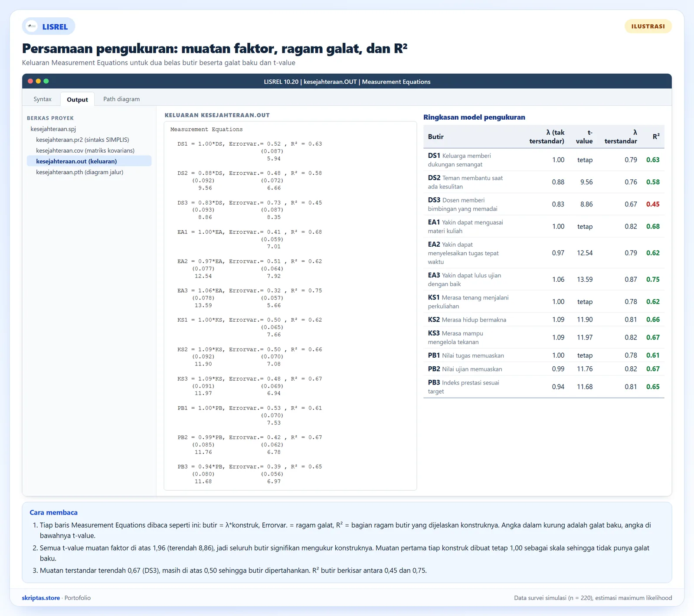The image size is (694, 616).
Task: Click the green maximize window dot
Action: point(46,81)
